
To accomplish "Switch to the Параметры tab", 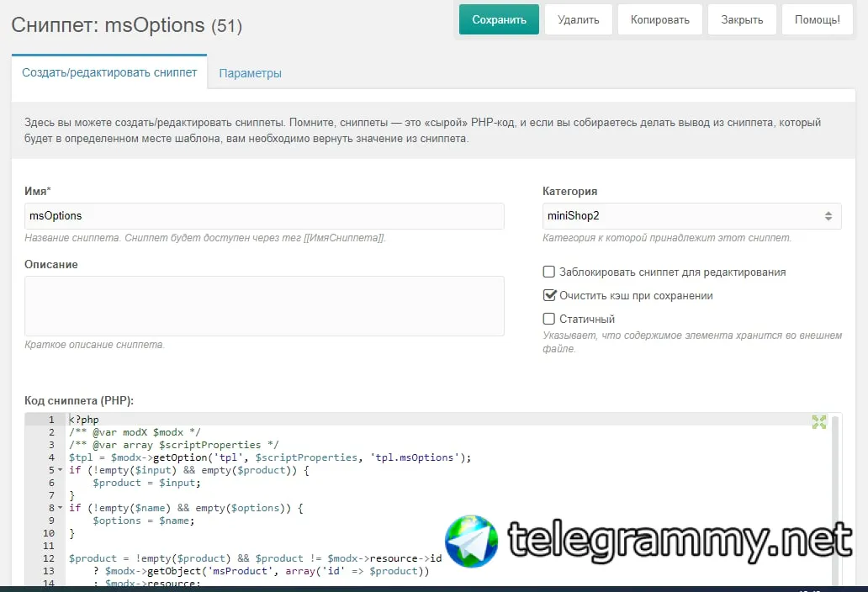I will pos(250,73).
